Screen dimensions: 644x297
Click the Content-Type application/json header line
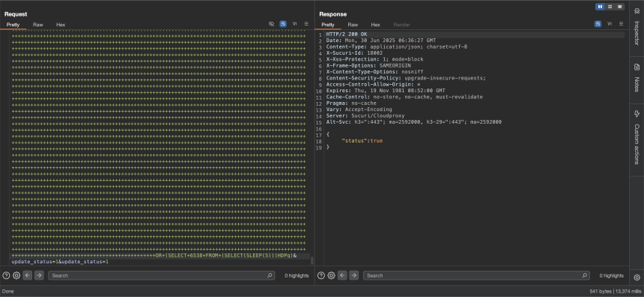pos(396,47)
